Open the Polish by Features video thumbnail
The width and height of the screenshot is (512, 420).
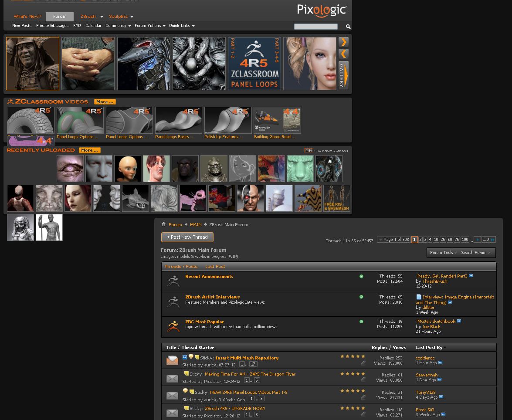[x=228, y=120]
